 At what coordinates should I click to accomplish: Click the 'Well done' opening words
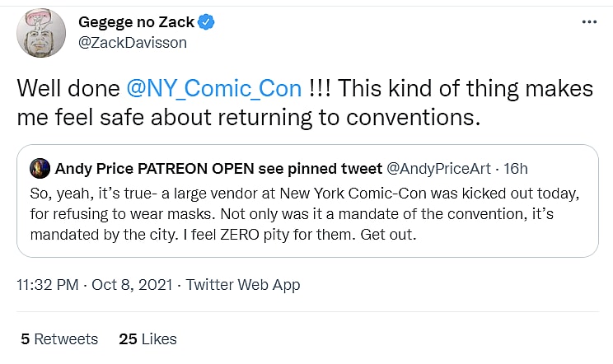[x=68, y=88]
